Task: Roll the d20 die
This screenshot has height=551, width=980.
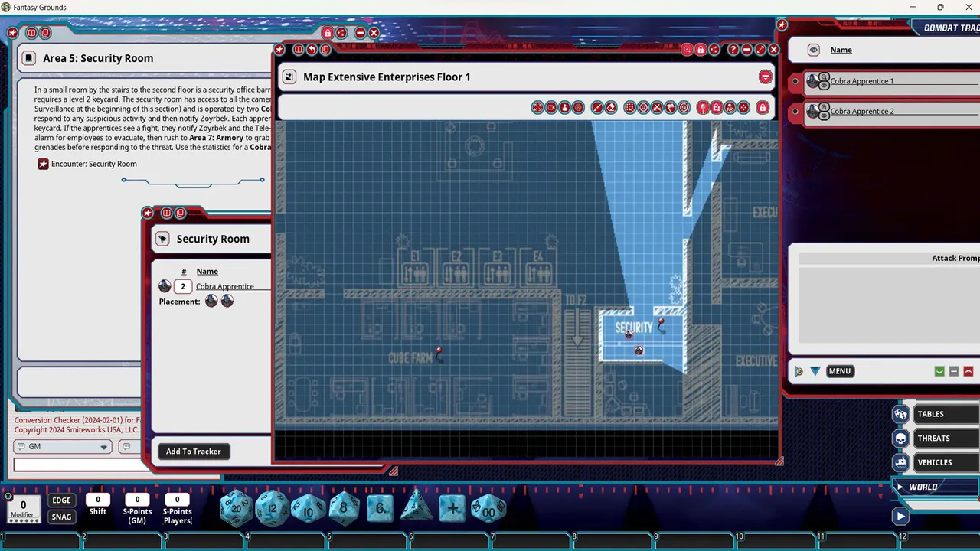Action: click(x=236, y=508)
